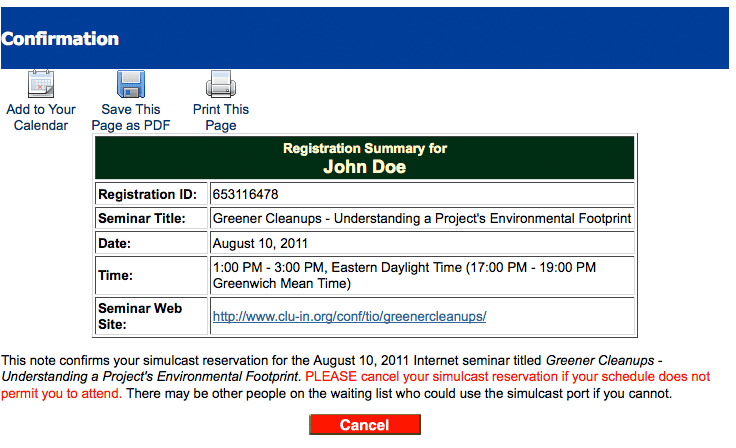This screenshot has height=448, width=736.
Task: Click the Eastern Daylight Time value cell
Action: (422, 275)
